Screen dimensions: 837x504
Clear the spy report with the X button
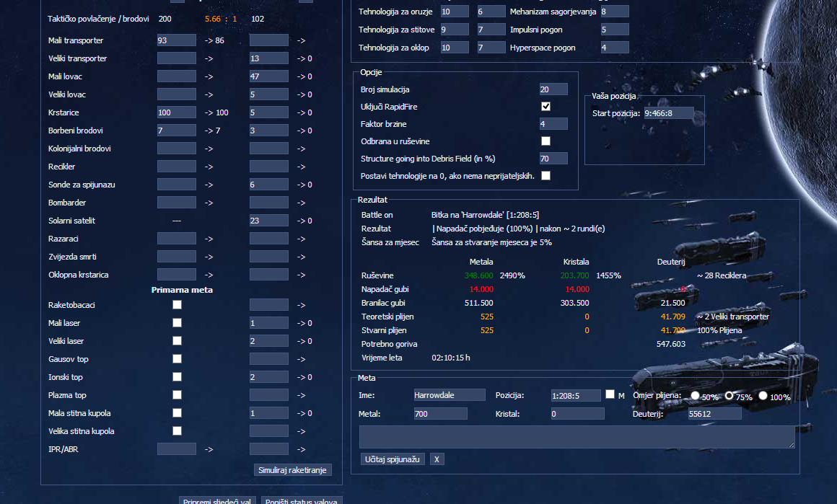pyautogui.click(x=437, y=459)
